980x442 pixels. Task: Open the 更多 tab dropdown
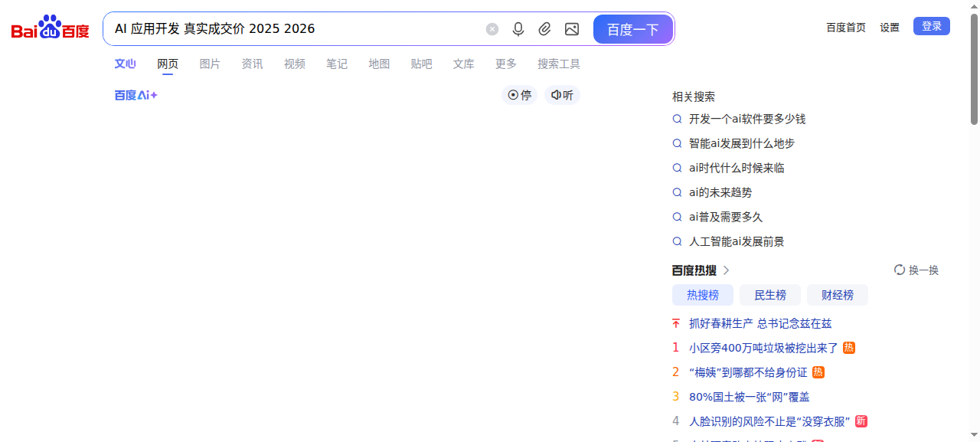coord(505,64)
